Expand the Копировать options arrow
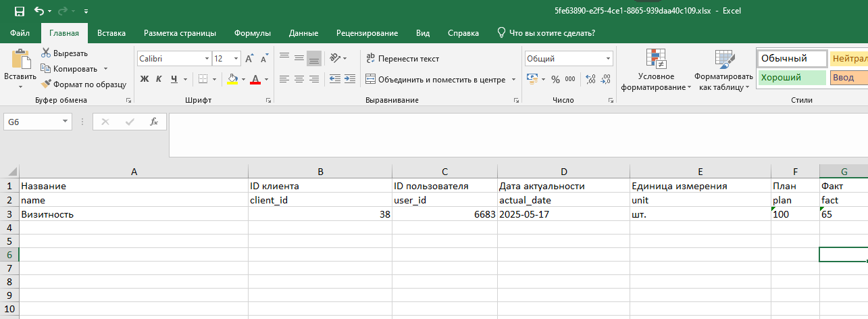Image resolution: width=868 pixels, height=319 pixels. click(x=105, y=69)
